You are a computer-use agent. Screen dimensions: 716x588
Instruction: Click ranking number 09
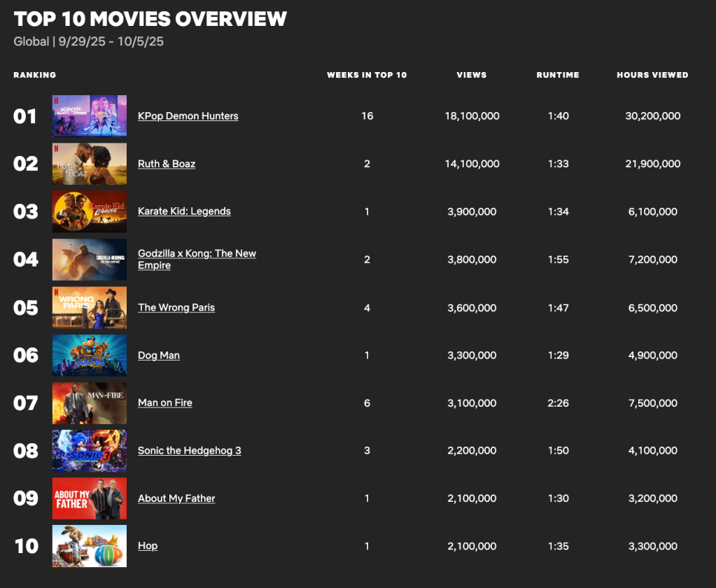26,498
